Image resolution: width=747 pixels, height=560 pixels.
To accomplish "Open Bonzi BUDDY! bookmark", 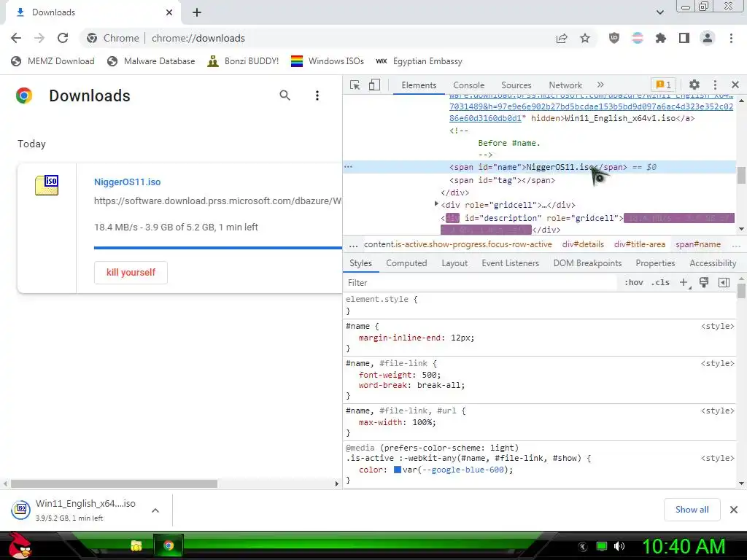I will tap(243, 61).
